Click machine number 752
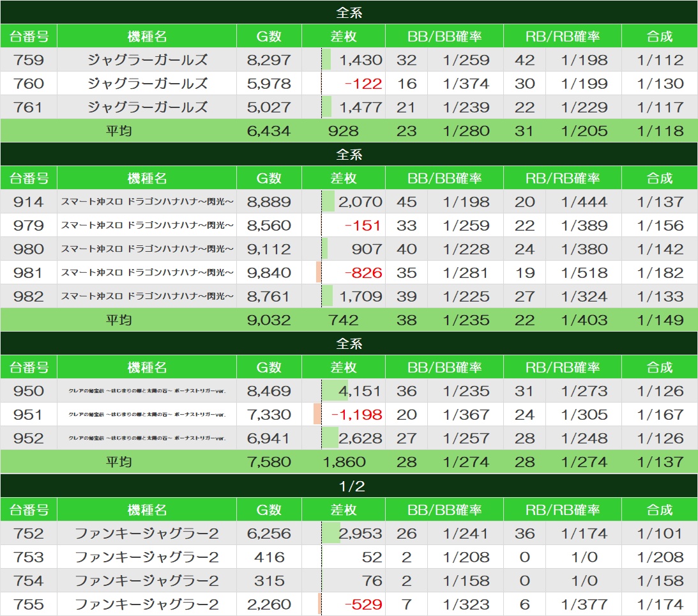The height and width of the screenshot is (616, 698). [x=29, y=533]
